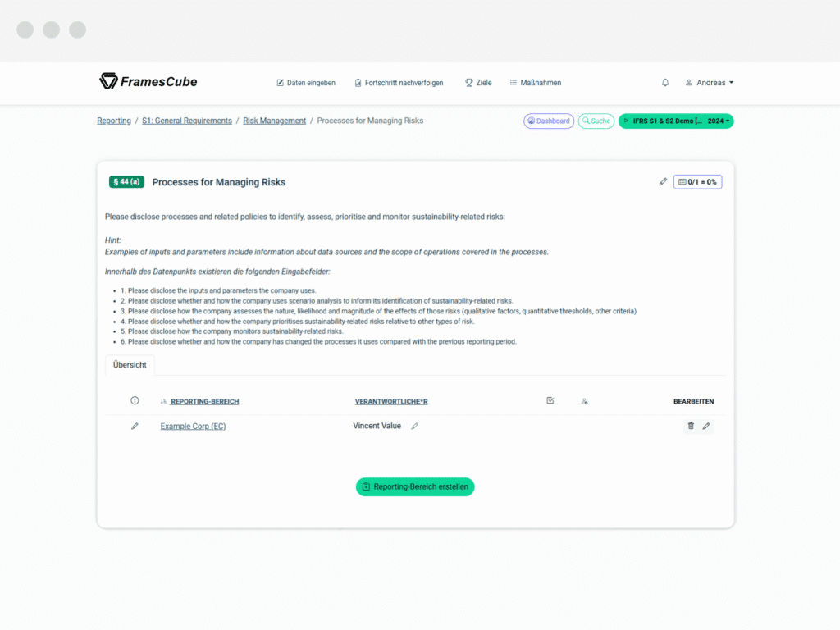Image resolution: width=840 pixels, height=630 pixels.
Task: Open notifications bell icon
Action: coord(664,83)
